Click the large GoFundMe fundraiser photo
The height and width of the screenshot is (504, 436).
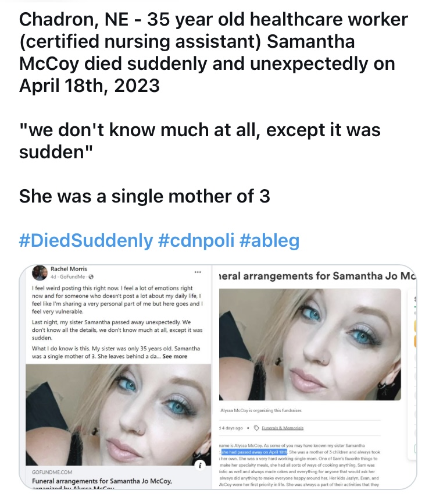(x=310, y=343)
